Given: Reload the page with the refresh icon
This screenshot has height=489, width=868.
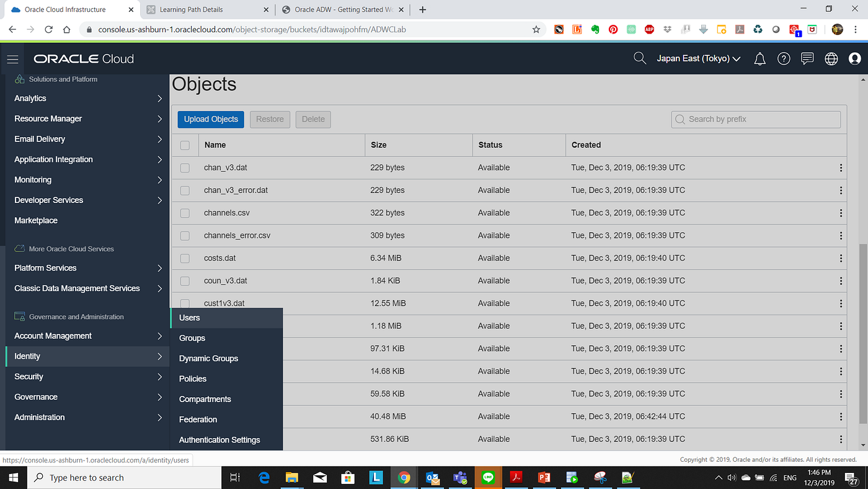Looking at the screenshot, I should point(48,29).
